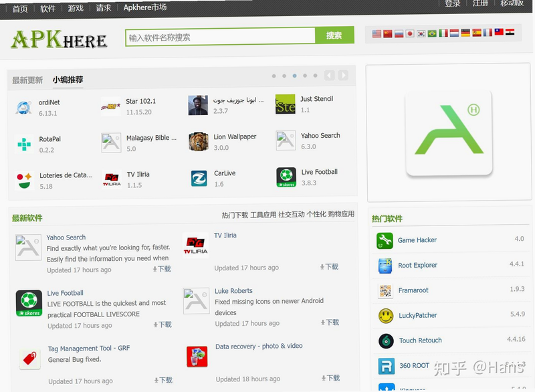Open the 热门下载 category link
Viewport: 535px width, 392px height.
point(235,215)
